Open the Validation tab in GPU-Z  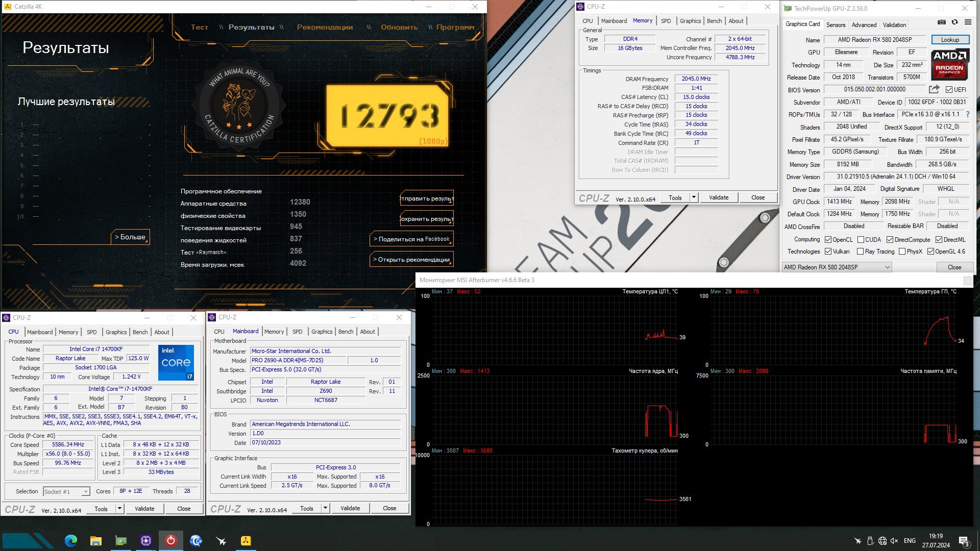894,24
